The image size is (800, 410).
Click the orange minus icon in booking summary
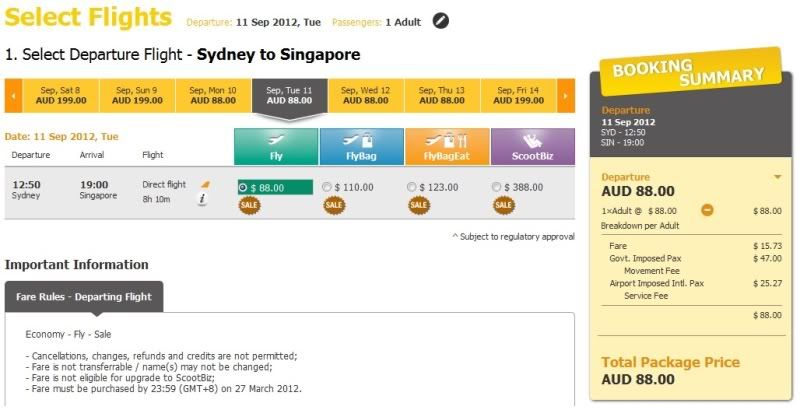coord(707,210)
